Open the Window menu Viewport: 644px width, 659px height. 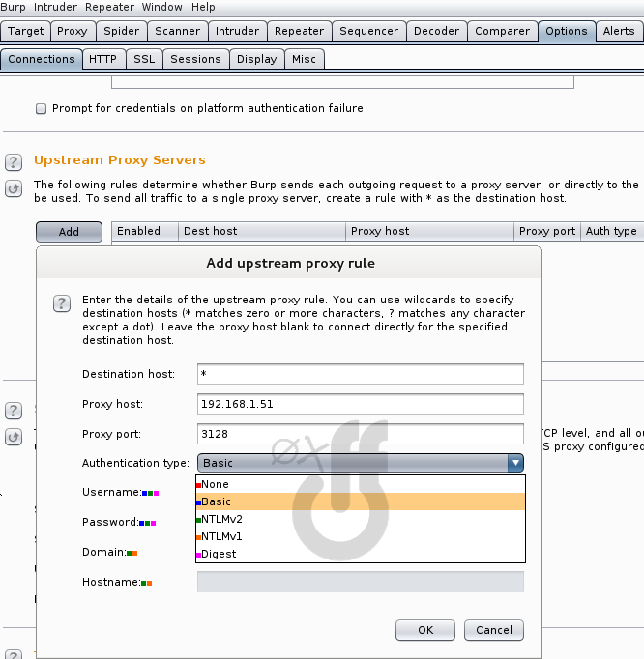(x=161, y=7)
